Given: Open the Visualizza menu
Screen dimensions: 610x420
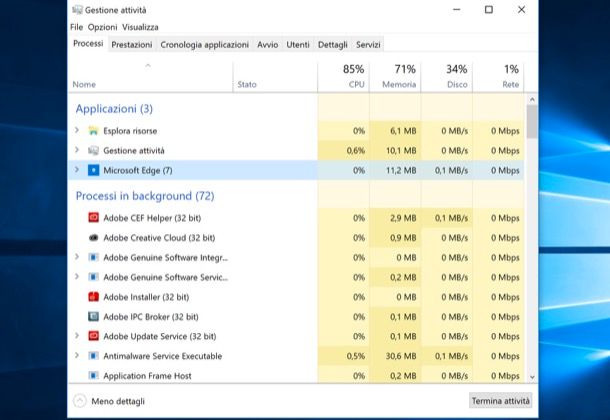Looking at the screenshot, I should [x=140, y=27].
